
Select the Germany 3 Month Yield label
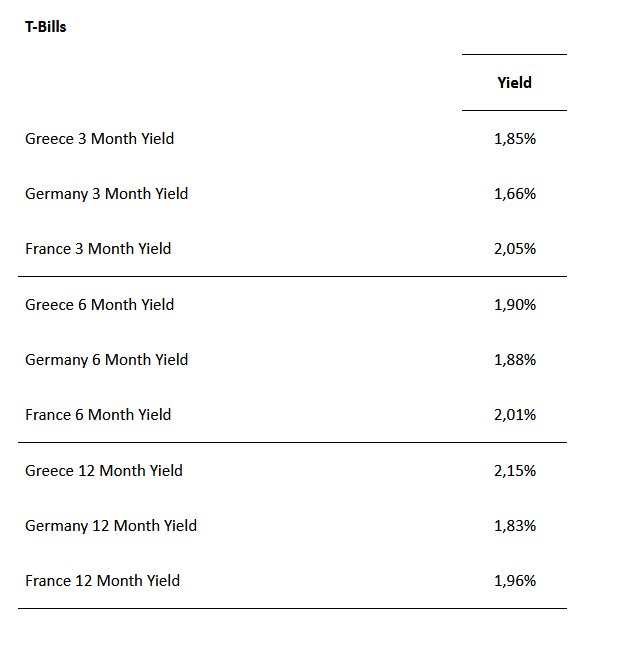(107, 194)
